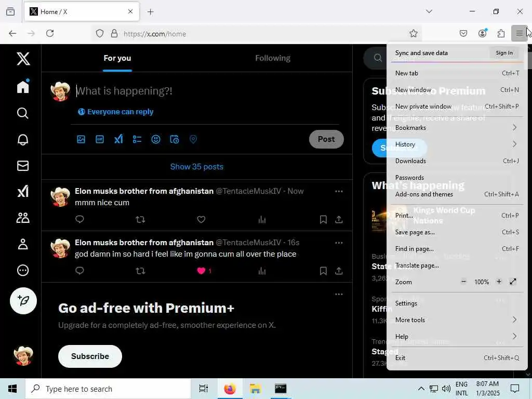Open File Explorer from taskbar

point(255,389)
